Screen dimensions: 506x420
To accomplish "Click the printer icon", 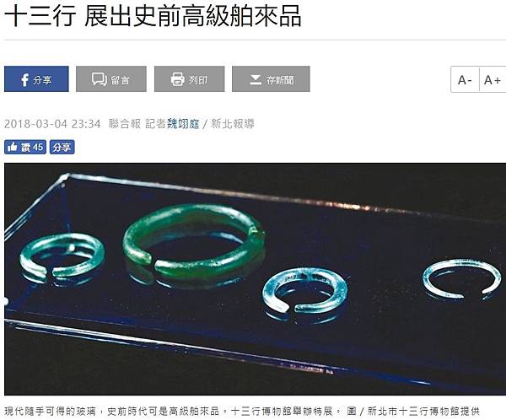I will [x=177, y=79].
